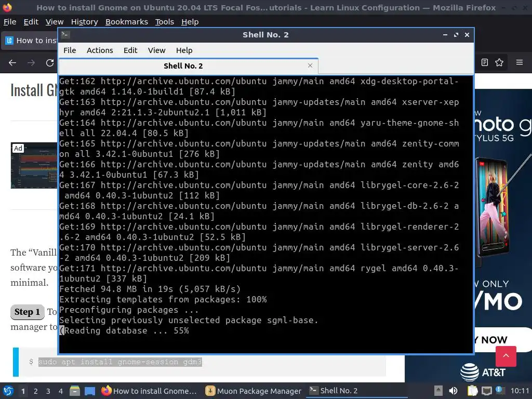This screenshot has width=532, height=399.
Task: Click 'Selecting previously unselected package sgml-base.' line
Action: coord(189,320)
